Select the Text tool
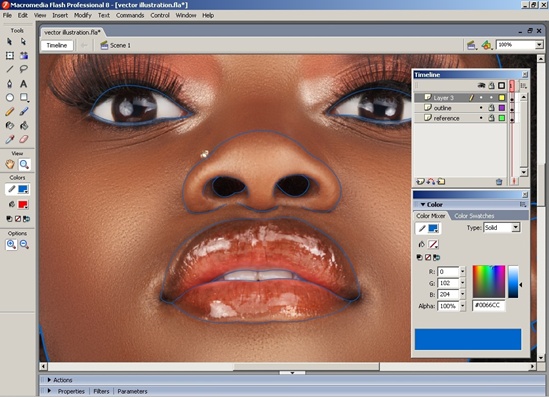The width and height of the screenshot is (549, 397). point(23,84)
